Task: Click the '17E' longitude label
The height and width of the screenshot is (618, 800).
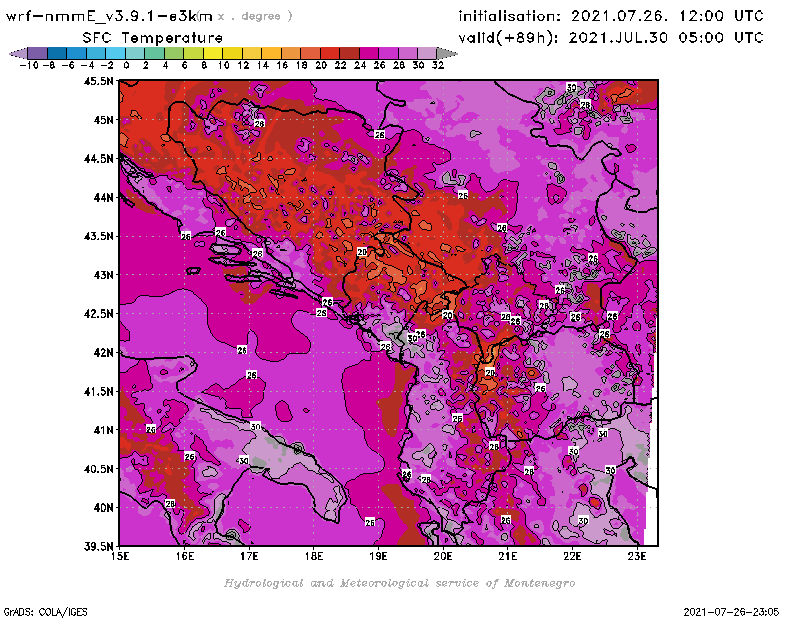Action: 249,556
